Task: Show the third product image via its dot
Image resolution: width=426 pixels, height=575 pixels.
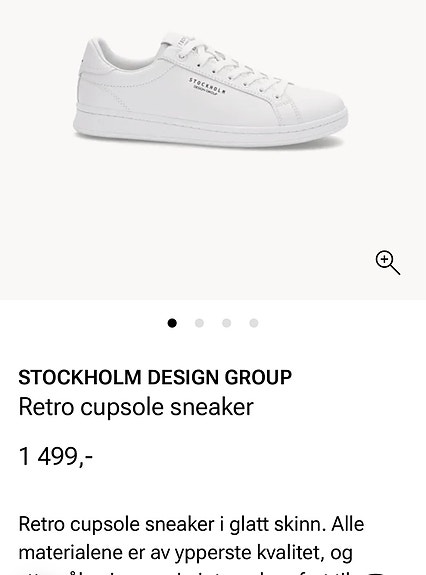Action: click(x=227, y=323)
